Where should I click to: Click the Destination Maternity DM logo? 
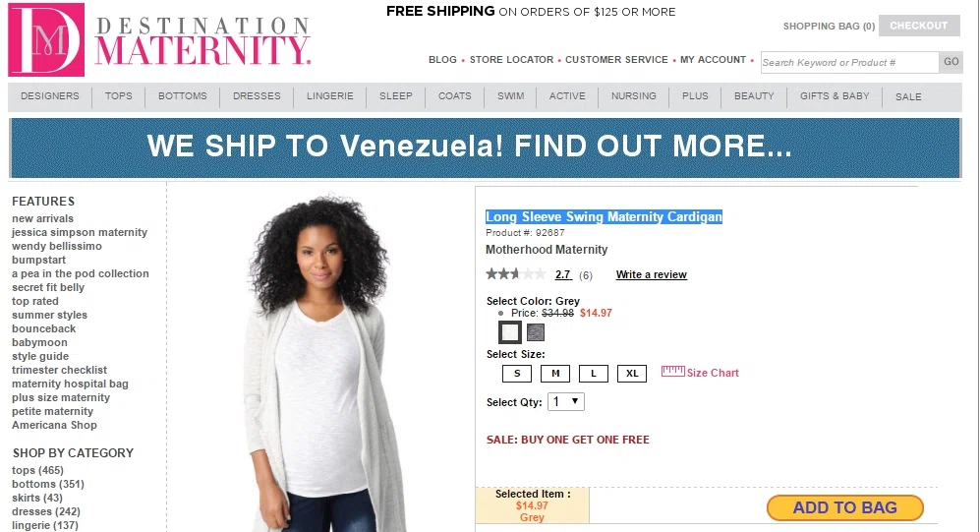point(46,40)
